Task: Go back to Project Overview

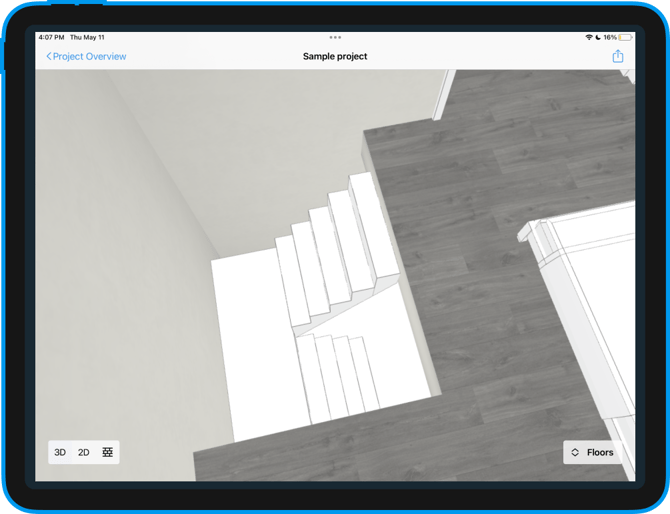Action: pyautogui.click(x=89, y=57)
